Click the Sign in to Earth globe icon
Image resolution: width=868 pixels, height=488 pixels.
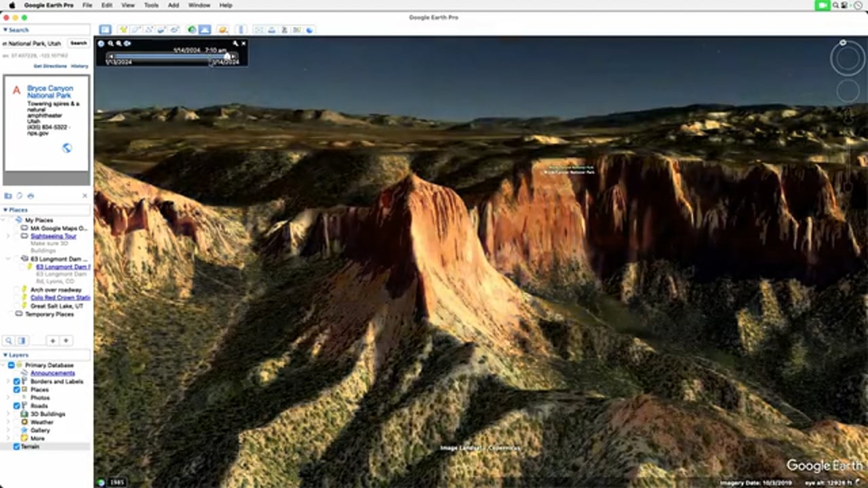coord(309,30)
